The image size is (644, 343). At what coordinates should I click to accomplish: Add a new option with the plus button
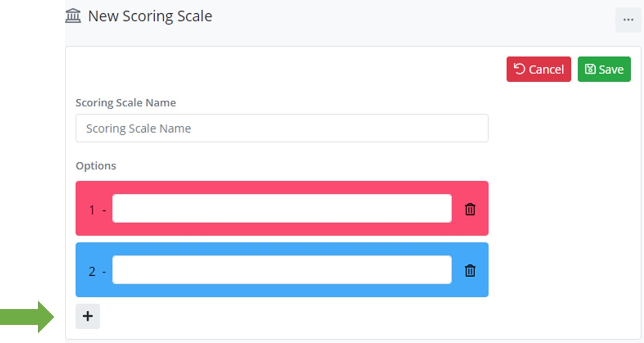pos(88,316)
